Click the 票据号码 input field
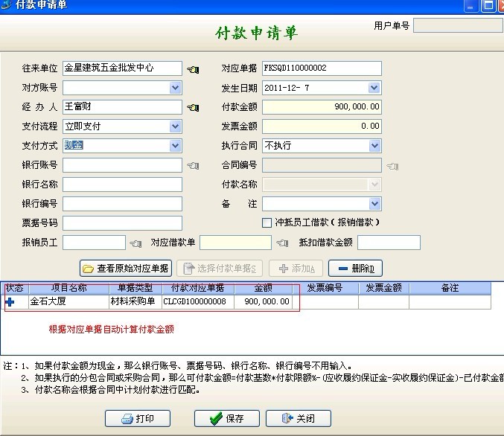 123,223
